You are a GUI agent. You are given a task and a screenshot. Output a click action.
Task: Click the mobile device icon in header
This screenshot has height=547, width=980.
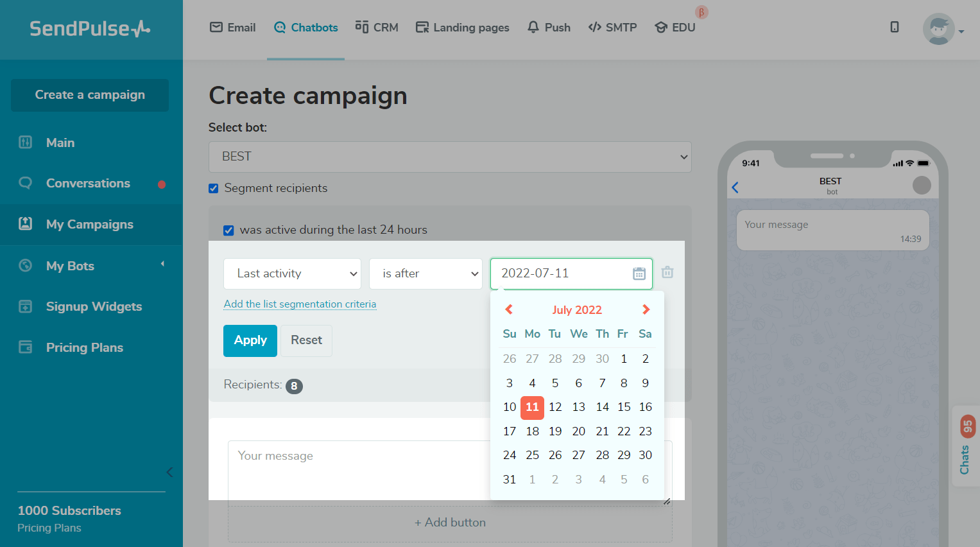tap(894, 27)
